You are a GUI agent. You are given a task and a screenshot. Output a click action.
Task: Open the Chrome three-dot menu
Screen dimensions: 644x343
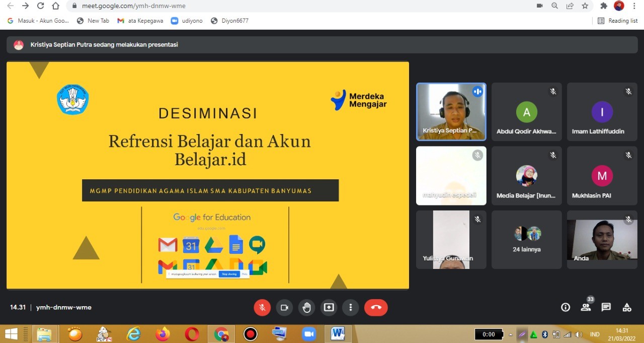click(x=634, y=6)
